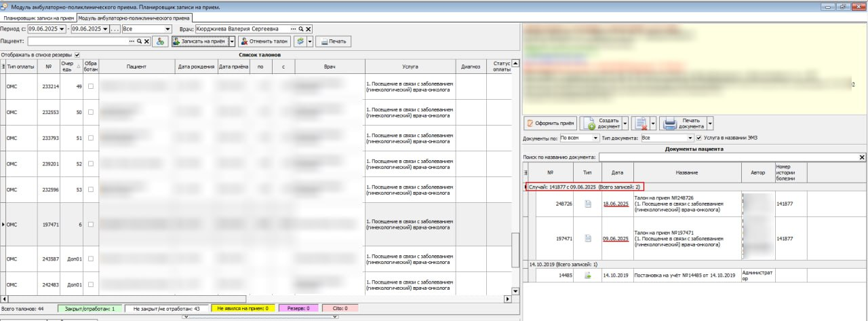This screenshot has height=321, width=868.
Task: Click the yellow Не явился на прием legend
Action: [242, 308]
